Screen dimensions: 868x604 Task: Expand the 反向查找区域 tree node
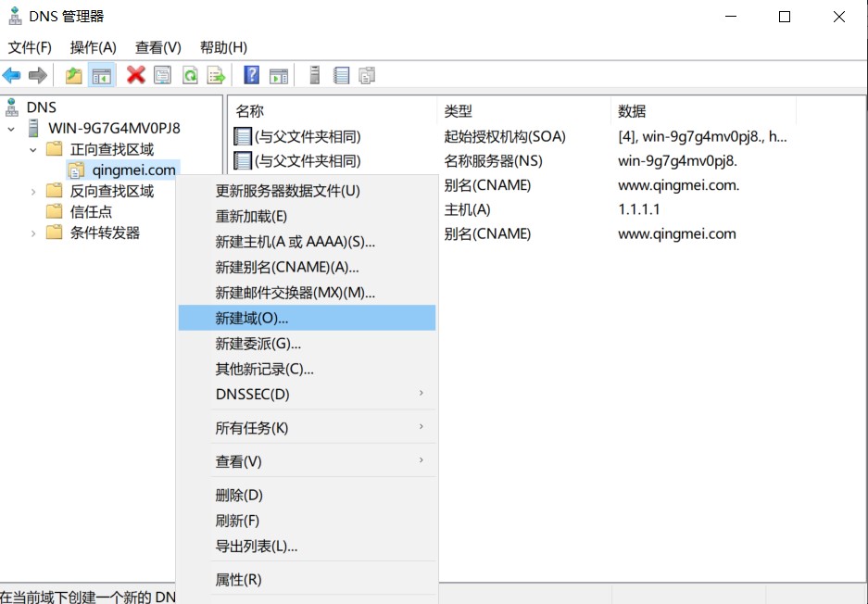click(x=33, y=192)
